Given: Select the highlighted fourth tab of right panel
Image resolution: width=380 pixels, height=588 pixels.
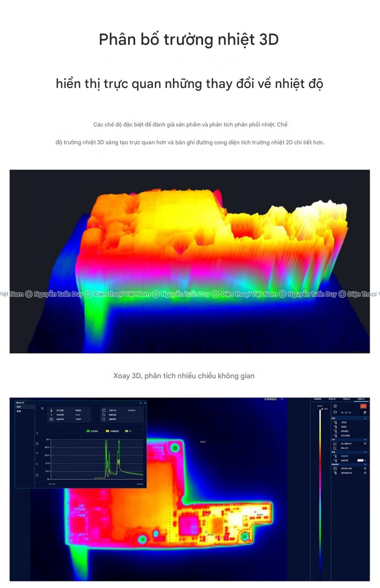Looking at the screenshot, I should [x=361, y=399].
